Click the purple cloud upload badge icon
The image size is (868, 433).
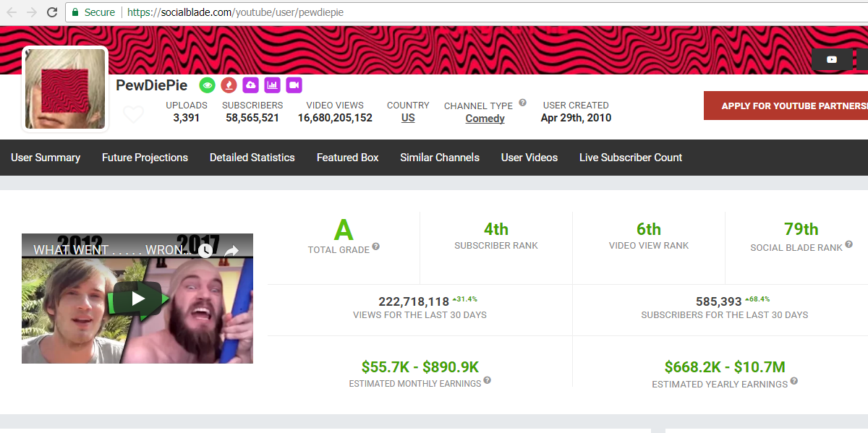click(250, 85)
